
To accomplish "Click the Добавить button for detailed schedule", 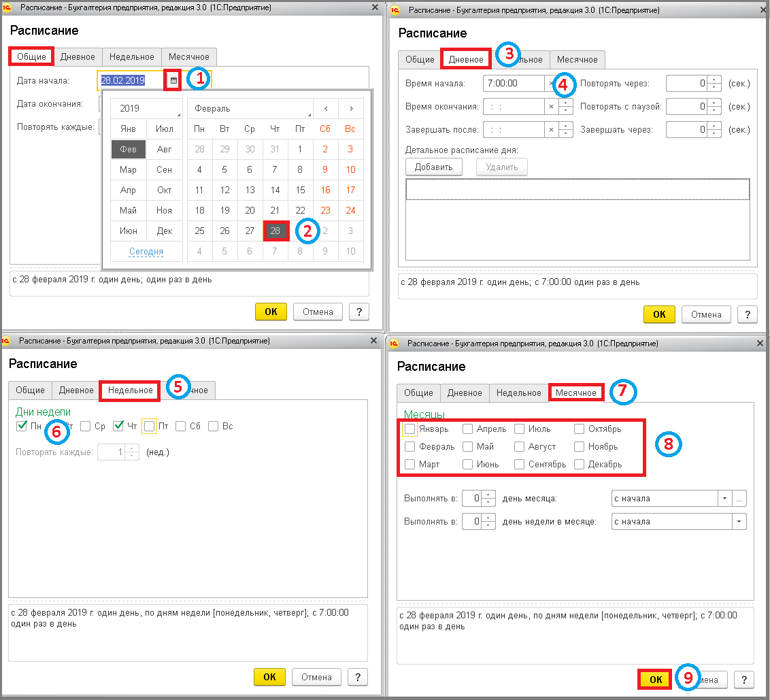I will (x=433, y=167).
